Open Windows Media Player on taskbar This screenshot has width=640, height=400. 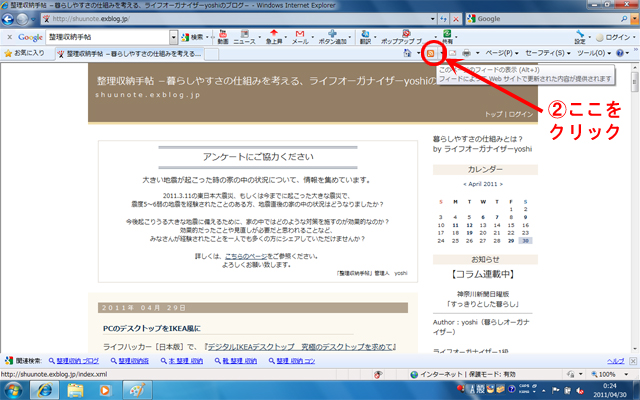tap(105, 391)
